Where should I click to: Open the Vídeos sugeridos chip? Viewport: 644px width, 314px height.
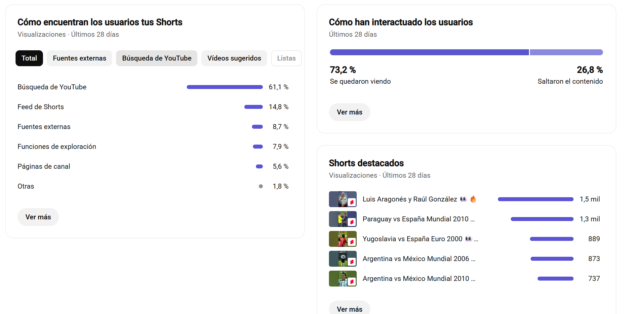click(x=234, y=58)
